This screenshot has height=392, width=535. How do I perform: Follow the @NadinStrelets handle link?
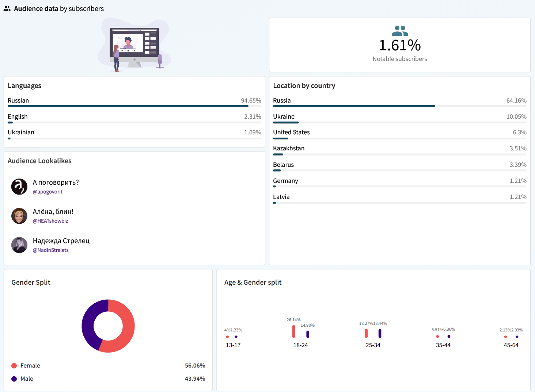51,250
